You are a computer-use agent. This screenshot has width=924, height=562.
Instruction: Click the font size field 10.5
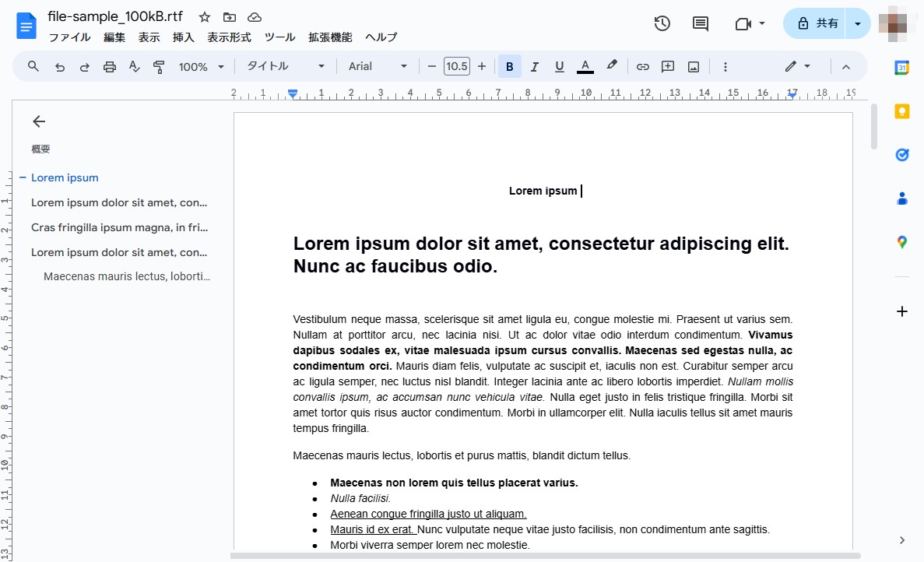tap(457, 67)
